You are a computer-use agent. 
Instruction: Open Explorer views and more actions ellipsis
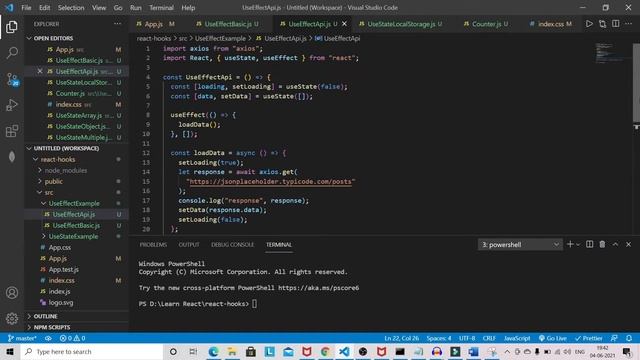(x=118, y=24)
